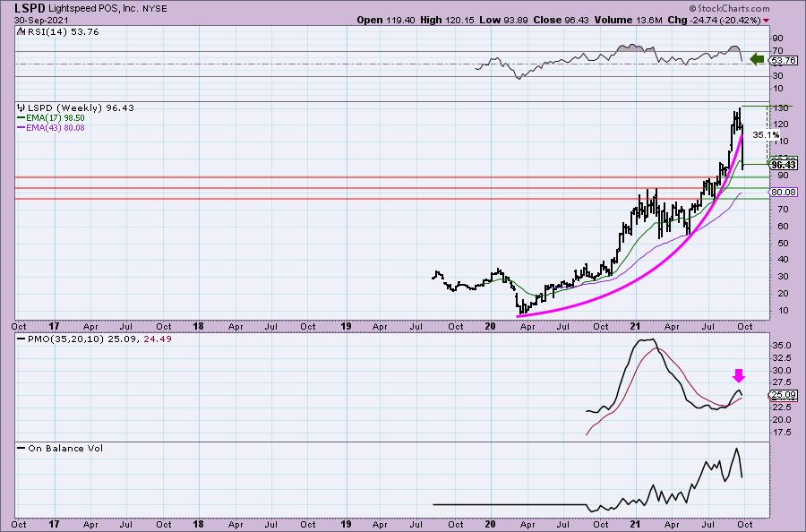Click the 25.09 PMO value tag on the axis
Image resolution: width=806 pixels, height=532 pixels.
coord(784,395)
